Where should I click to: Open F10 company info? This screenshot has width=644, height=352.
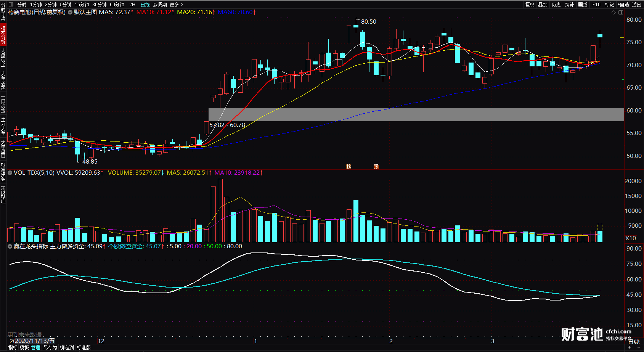point(596,5)
